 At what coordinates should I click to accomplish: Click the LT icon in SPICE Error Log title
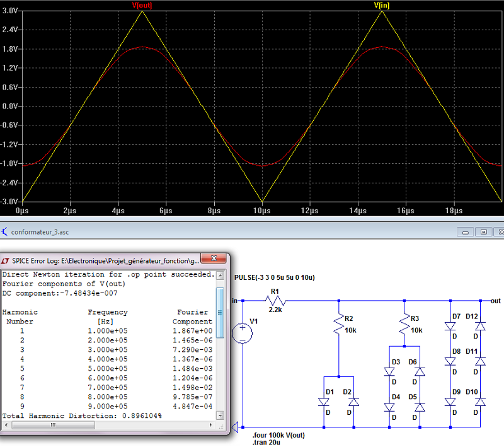(5, 261)
